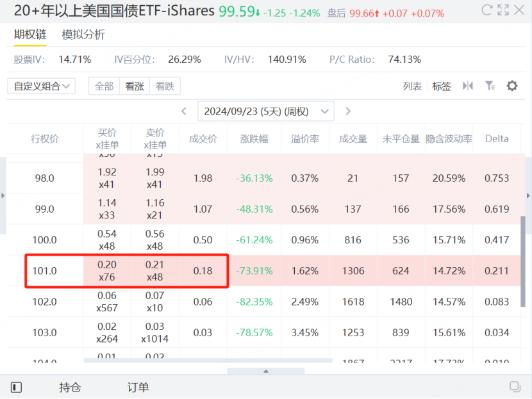Click the 股票IV 14.71% value
Screen dimensions: 532x399
(x=74, y=60)
